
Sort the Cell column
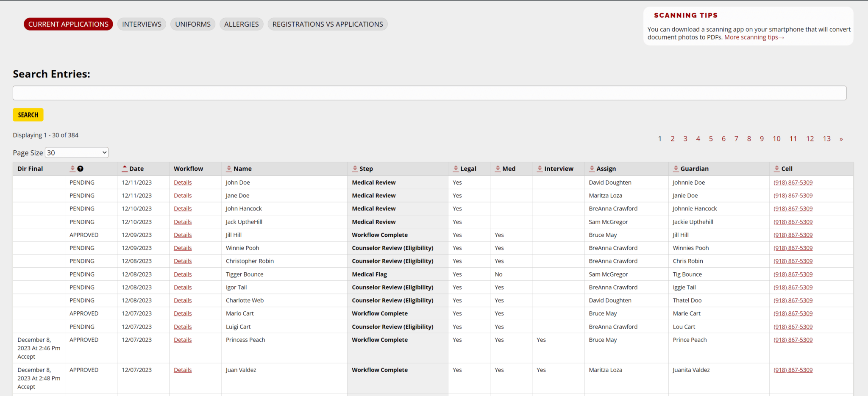tap(776, 169)
